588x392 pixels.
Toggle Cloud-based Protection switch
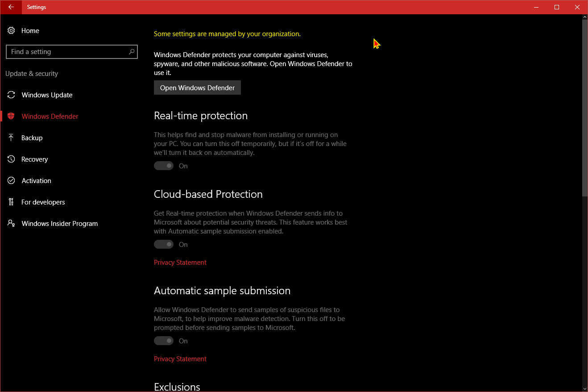click(164, 244)
